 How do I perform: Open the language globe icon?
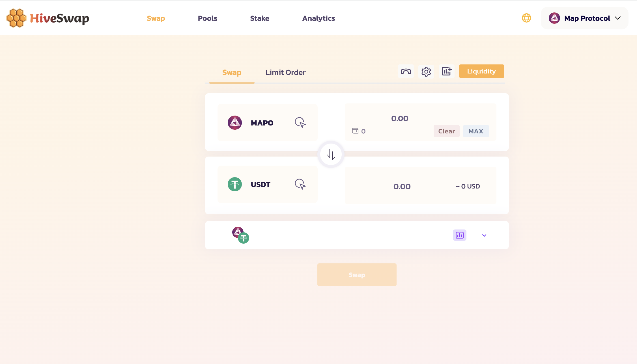click(x=526, y=18)
